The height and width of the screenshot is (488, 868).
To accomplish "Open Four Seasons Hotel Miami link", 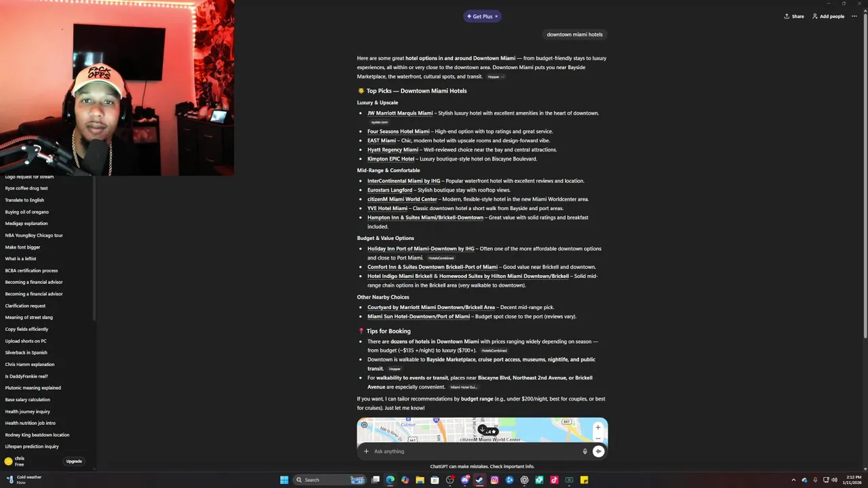I will 398,131.
